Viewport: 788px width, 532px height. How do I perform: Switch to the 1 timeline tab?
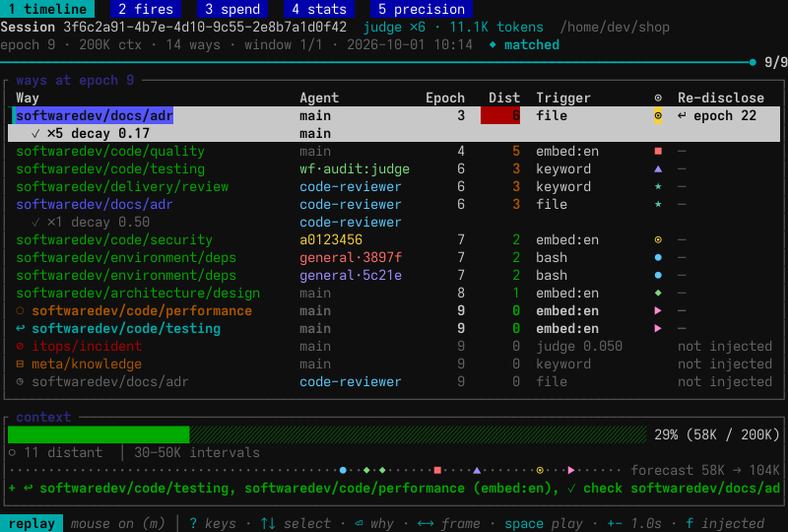pos(47,9)
